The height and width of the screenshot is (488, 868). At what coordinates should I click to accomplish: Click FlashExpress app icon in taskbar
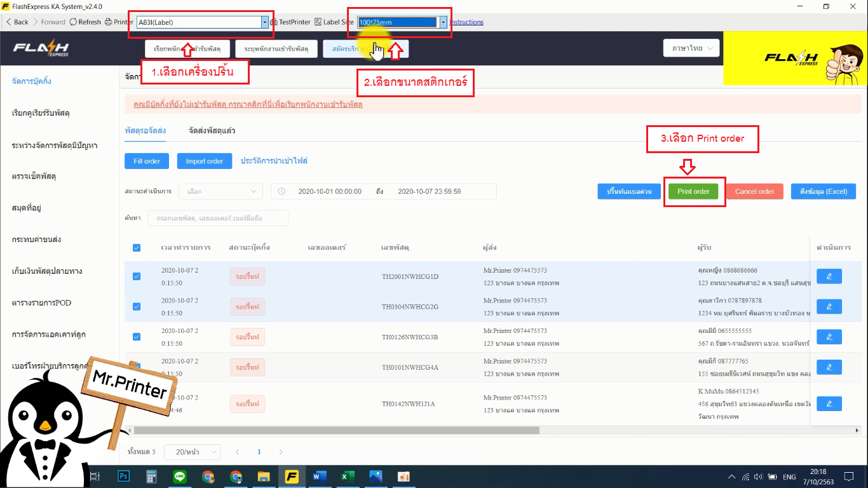click(x=292, y=476)
